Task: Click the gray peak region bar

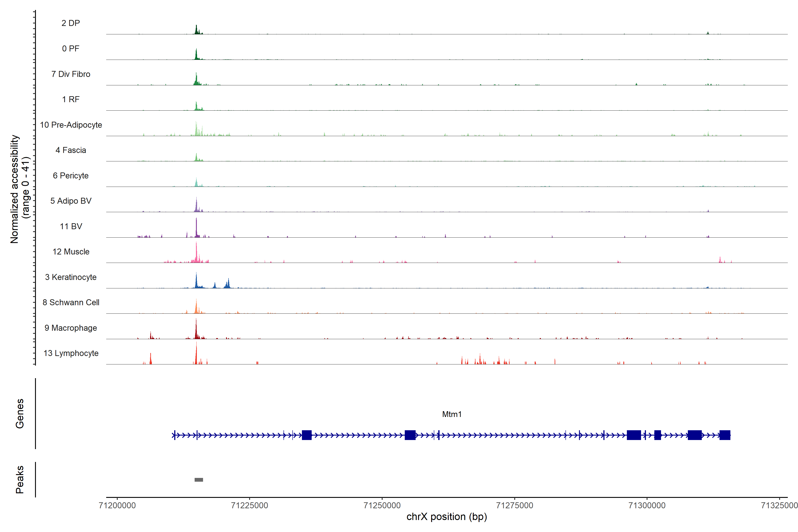Action: point(199,480)
